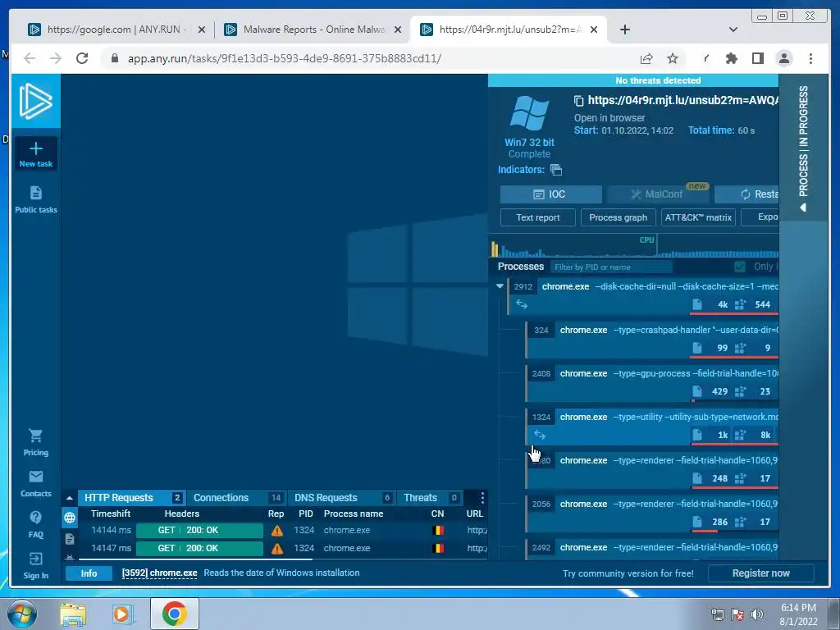Open Public tasks in sidebar
The width and height of the screenshot is (840, 630).
point(36,200)
